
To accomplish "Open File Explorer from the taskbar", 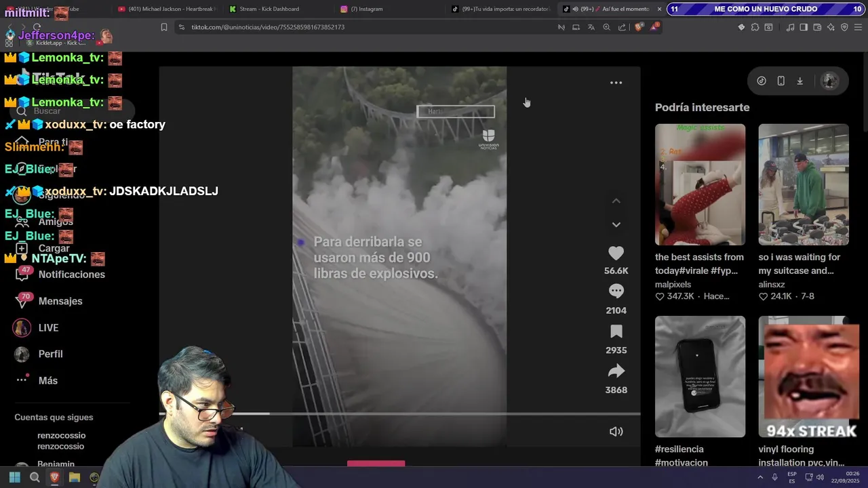I will 75,477.
